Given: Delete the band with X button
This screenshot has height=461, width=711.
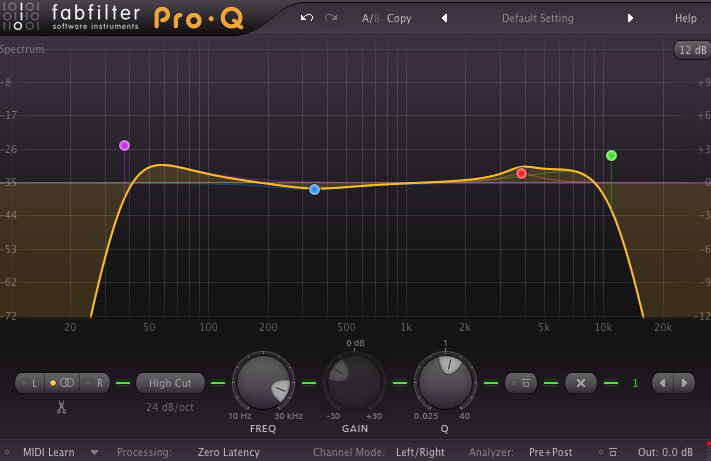Looking at the screenshot, I should [581, 383].
